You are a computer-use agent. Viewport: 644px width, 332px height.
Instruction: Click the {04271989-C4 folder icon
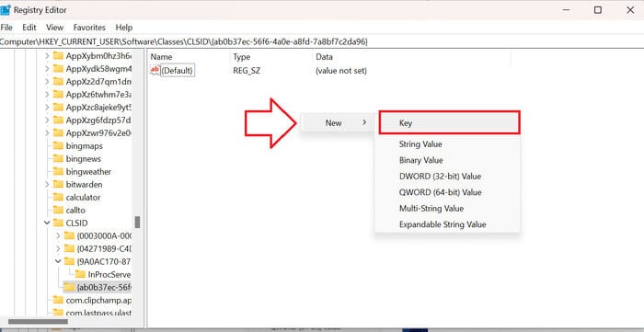tap(69, 248)
